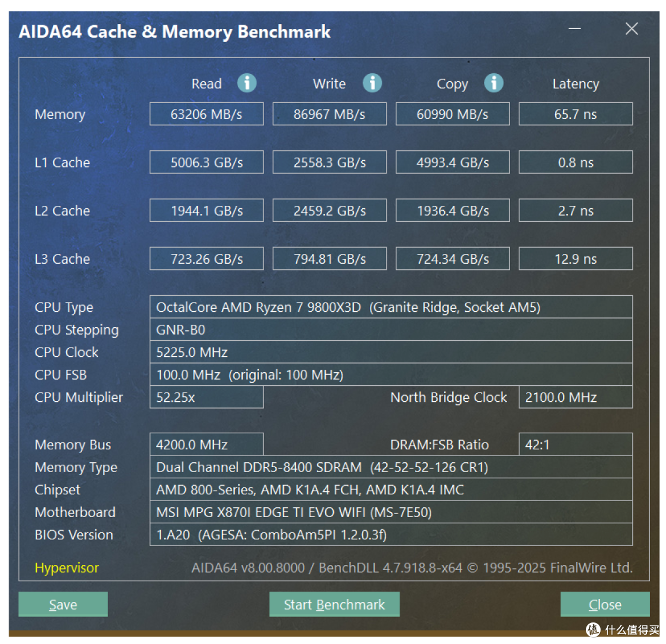Click the Memory row label
The image size is (666, 644).
(60, 114)
